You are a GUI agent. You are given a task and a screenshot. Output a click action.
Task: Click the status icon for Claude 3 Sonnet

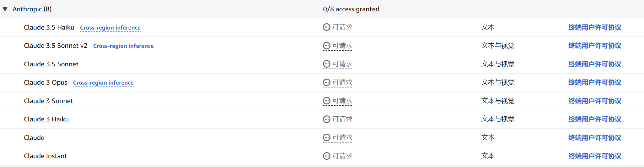click(327, 101)
